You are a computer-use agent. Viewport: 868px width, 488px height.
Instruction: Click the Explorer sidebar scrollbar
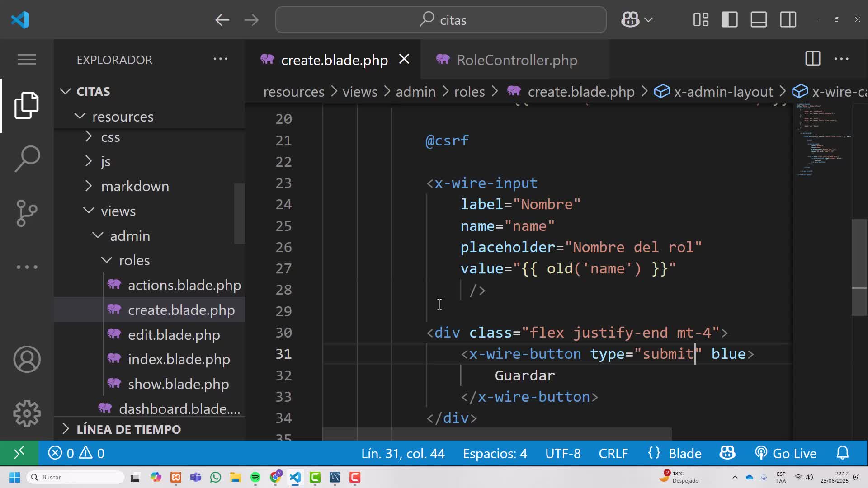click(240, 214)
